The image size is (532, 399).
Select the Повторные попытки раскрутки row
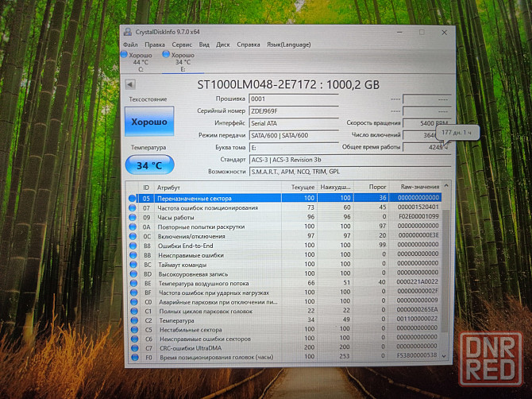tap(284, 227)
